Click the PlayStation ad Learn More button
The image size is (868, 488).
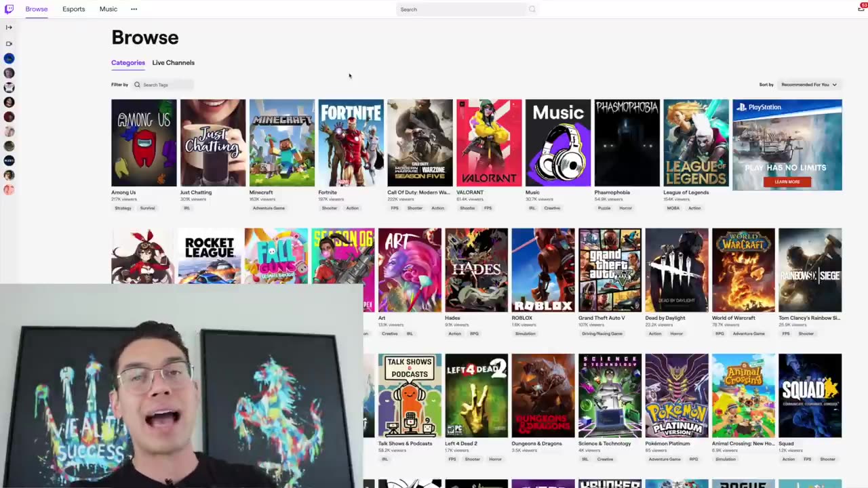(787, 182)
